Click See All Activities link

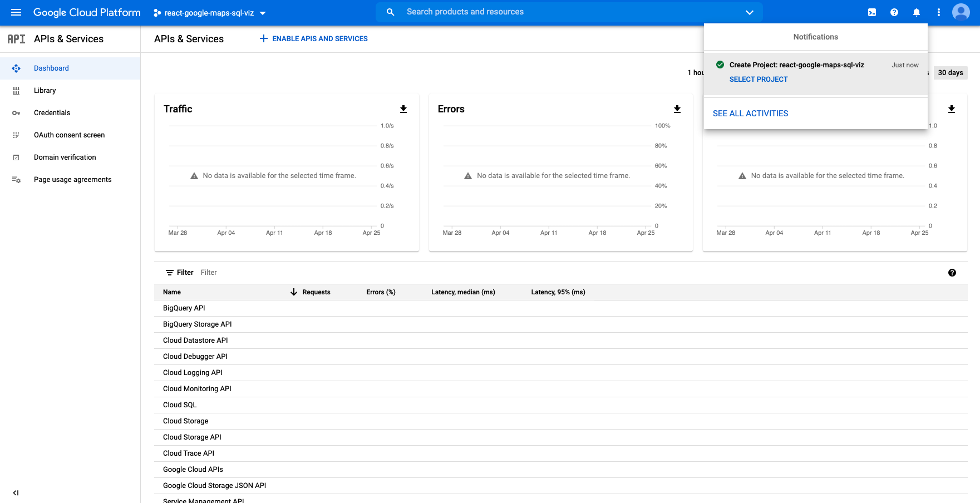pos(750,114)
